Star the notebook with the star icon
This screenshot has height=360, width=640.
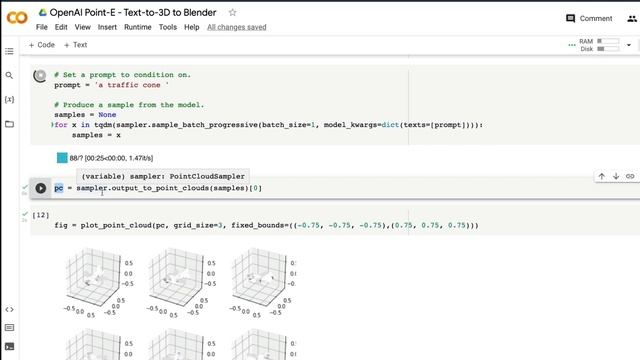[232, 13]
